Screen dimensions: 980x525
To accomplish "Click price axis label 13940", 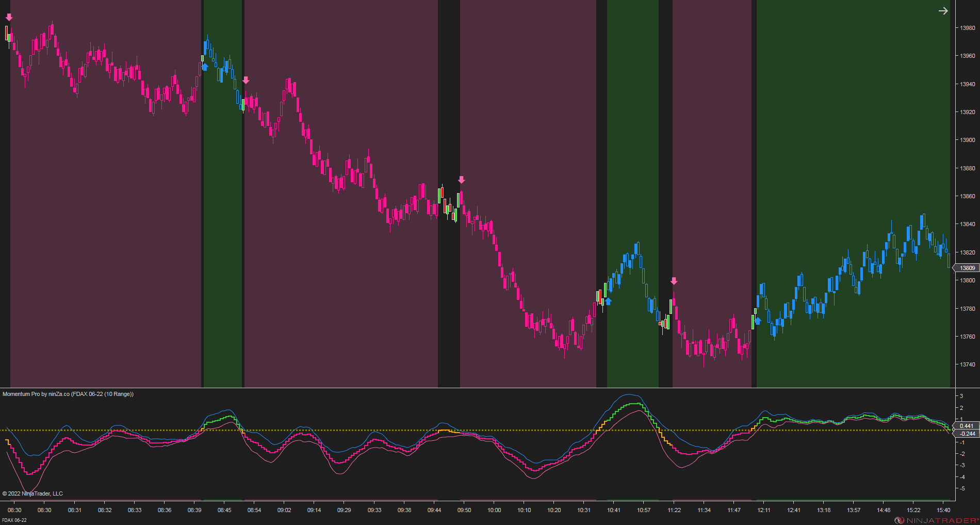I will coord(968,84).
